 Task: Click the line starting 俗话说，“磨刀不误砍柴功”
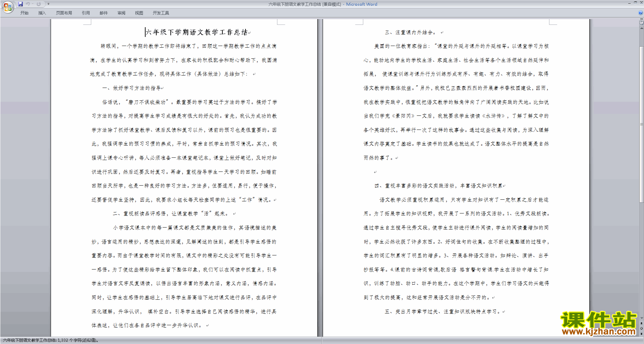190,102
